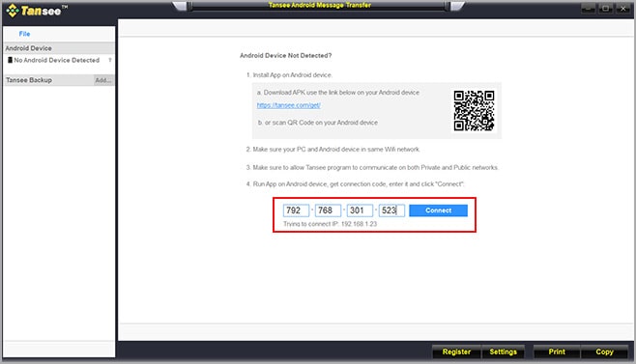Click the 'scan QR Code' instruction text
This screenshot has height=364, width=636.
click(318, 123)
